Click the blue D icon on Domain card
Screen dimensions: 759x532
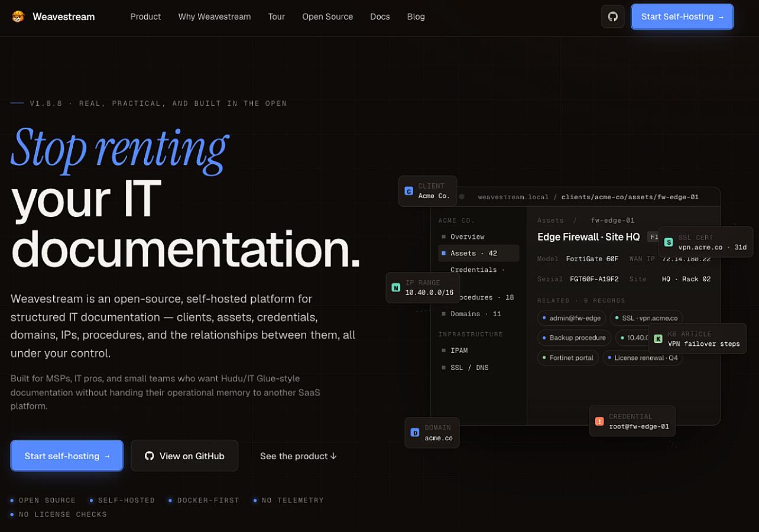(415, 433)
